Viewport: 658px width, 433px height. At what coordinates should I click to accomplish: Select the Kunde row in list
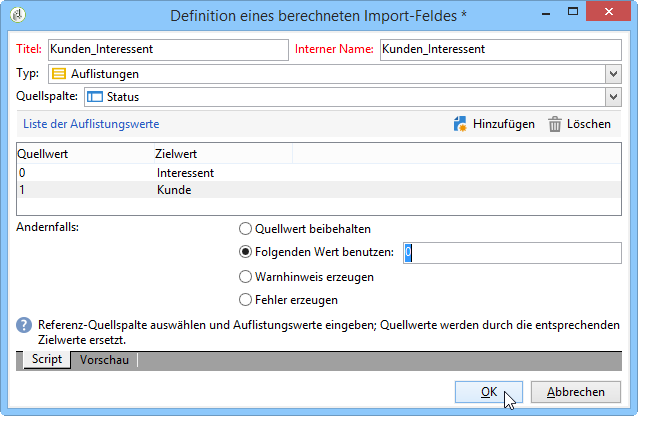click(319, 190)
